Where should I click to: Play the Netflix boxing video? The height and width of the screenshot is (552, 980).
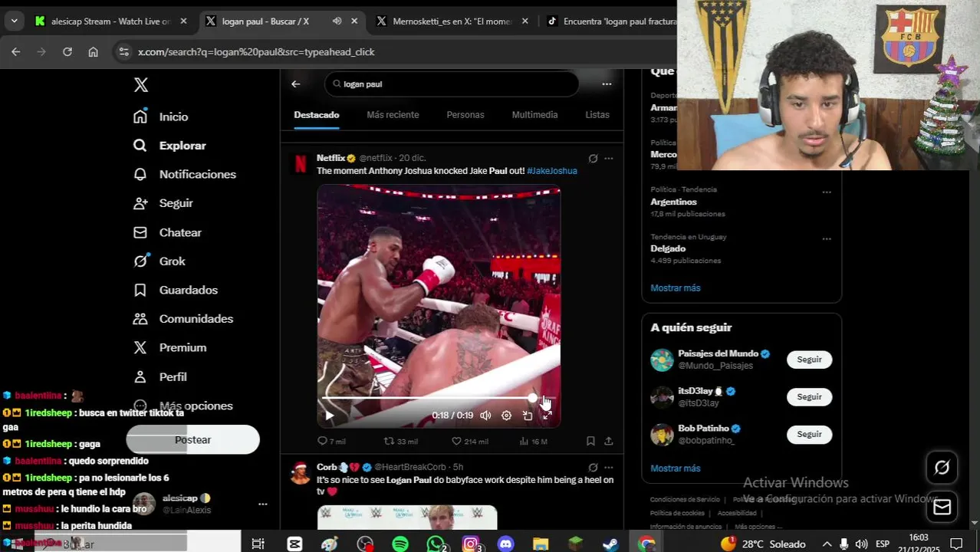point(330,416)
